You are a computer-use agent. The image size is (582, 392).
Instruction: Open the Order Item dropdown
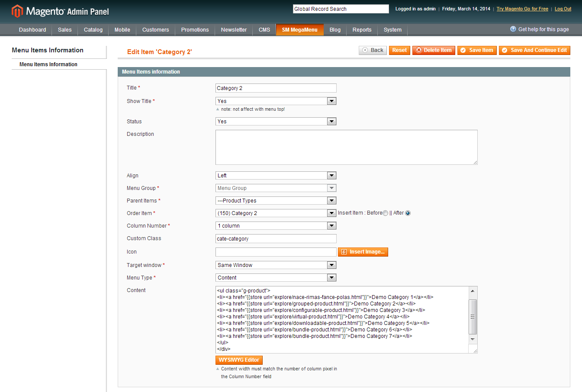tap(276, 213)
